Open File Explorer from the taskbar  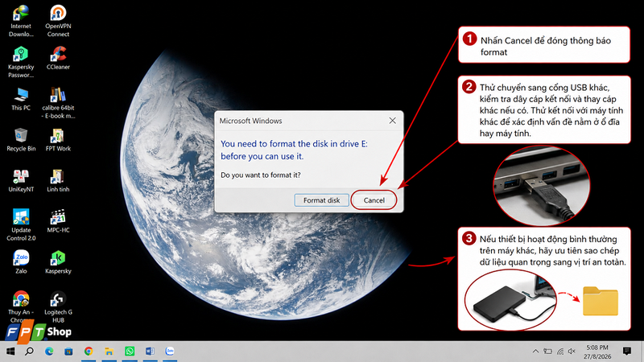(x=109, y=352)
